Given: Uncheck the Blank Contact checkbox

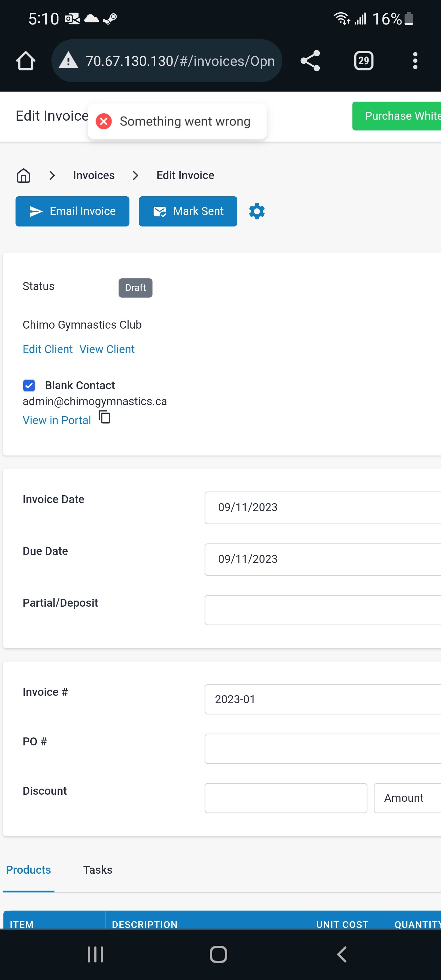Looking at the screenshot, I should point(29,385).
